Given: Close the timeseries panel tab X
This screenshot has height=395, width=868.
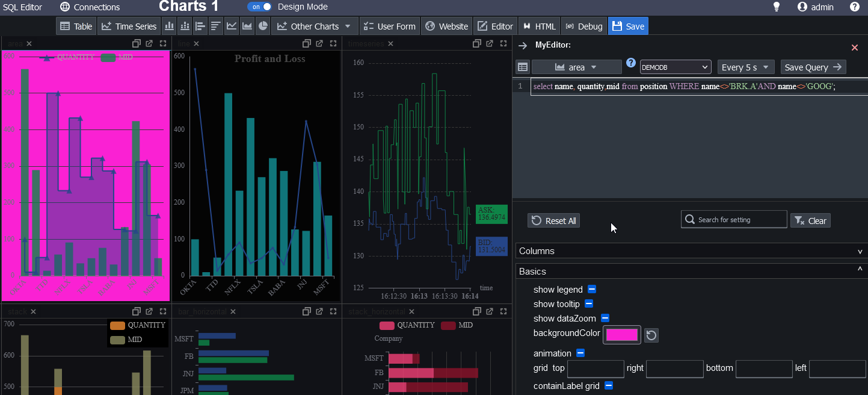Looking at the screenshot, I should point(390,44).
